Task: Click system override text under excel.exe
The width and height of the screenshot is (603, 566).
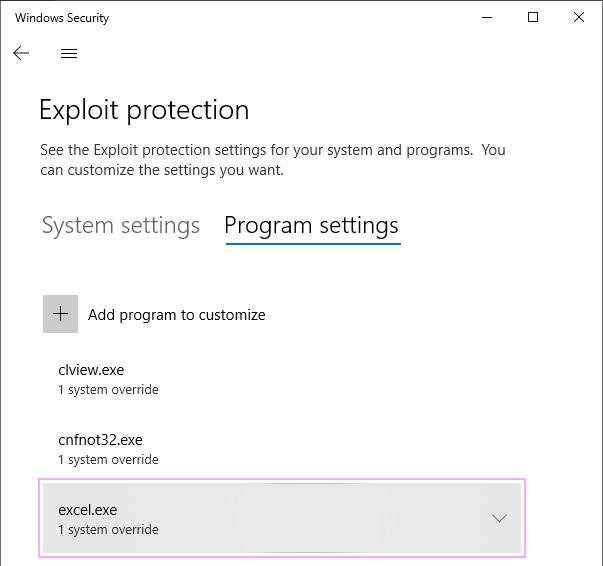Action: pos(108,529)
